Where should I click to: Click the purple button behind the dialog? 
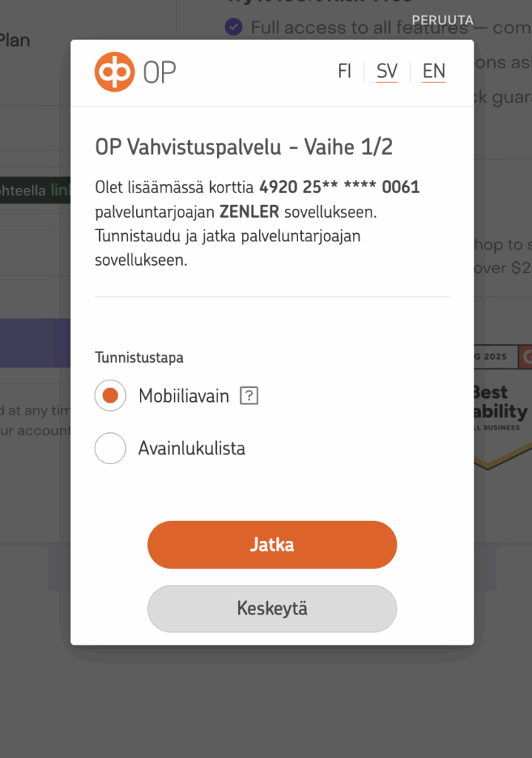pyautogui.click(x=35, y=343)
